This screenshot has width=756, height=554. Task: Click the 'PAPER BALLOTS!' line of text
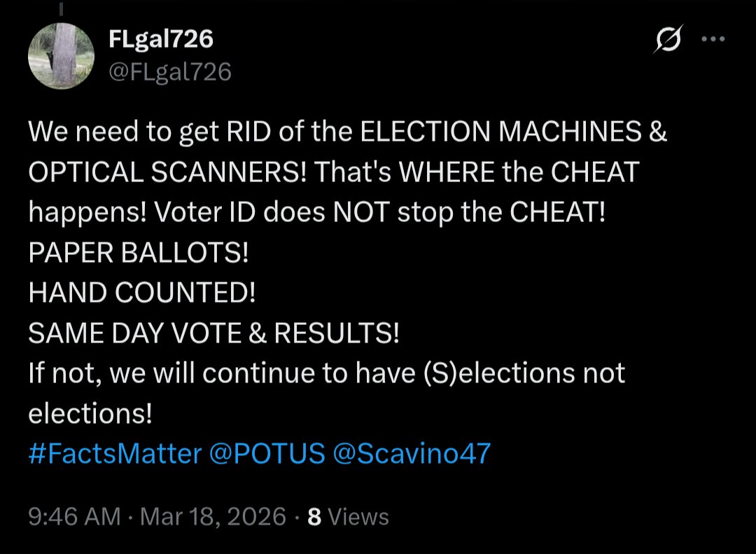pyautogui.click(x=139, y=253)
